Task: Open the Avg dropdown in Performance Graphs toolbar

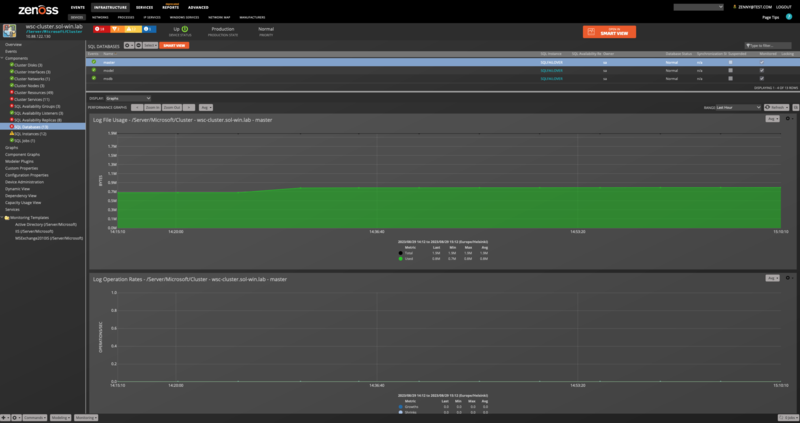Action: (206, 108)
